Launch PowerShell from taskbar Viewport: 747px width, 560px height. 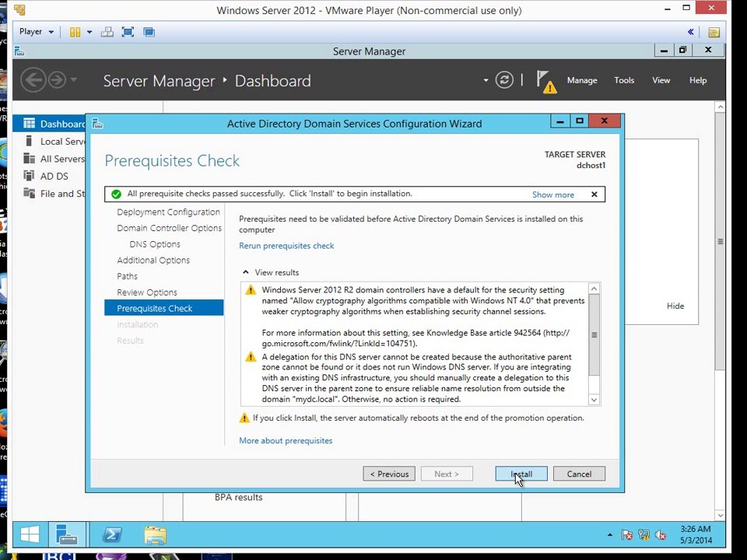coord(112,534)
